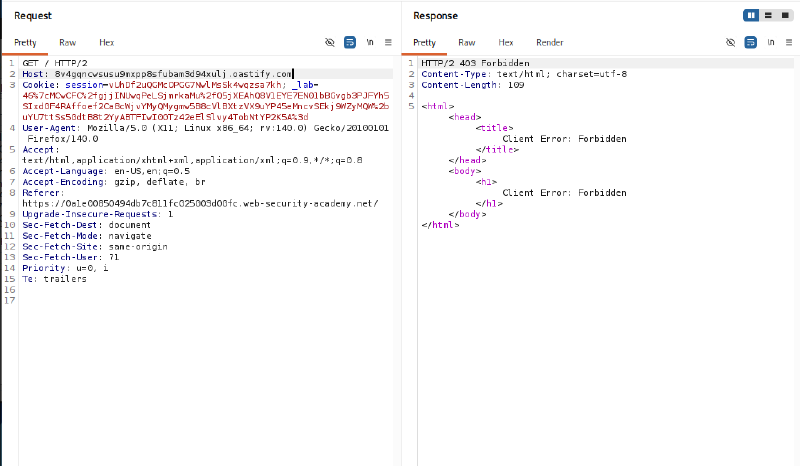Toggle word wrap icon in Response panel
Viewport: 800px width, 466px height.
tap(751, 42)
